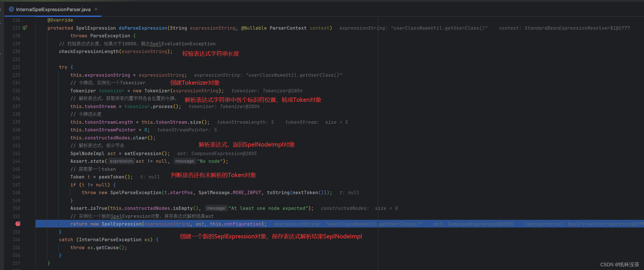Image resolution: width=644 pixels, height=270 pixels.
Task: Click ex.getCause() on line 155
Action: click(106, 248)
